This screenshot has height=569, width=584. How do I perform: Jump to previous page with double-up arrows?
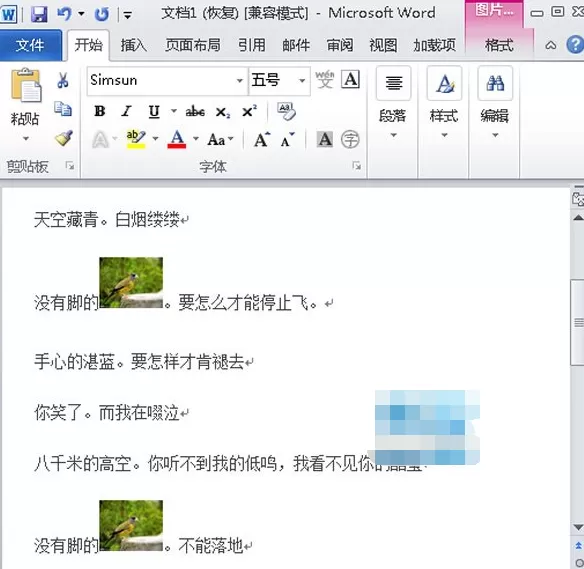tap(578, 546)
